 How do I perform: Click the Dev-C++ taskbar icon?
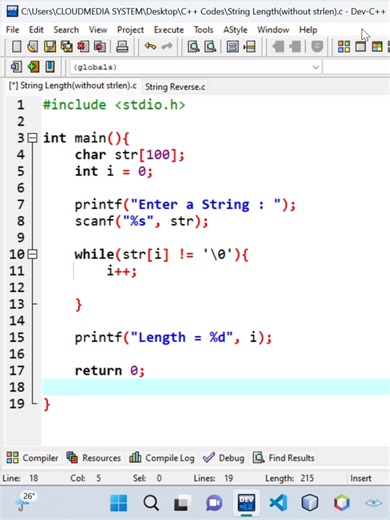pos(246,503)
